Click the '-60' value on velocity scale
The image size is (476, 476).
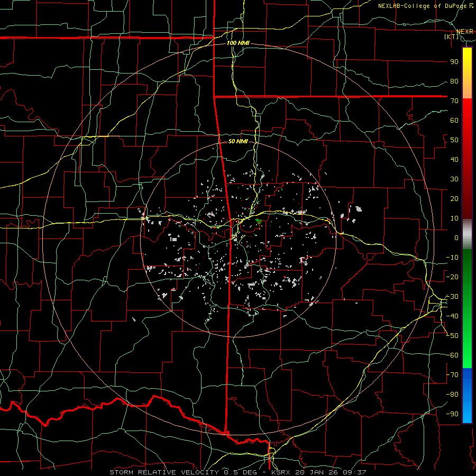coord(452,355)
